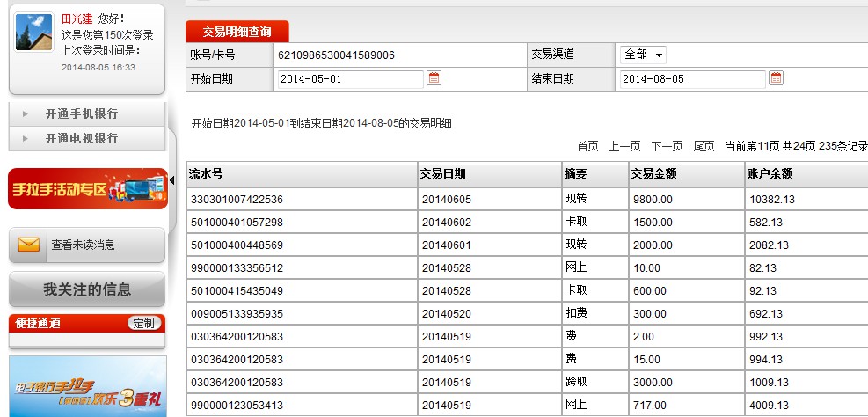The image size is (868, 417).
Task: Click the envelope unread messages icon
Action: tap(29, 245)
